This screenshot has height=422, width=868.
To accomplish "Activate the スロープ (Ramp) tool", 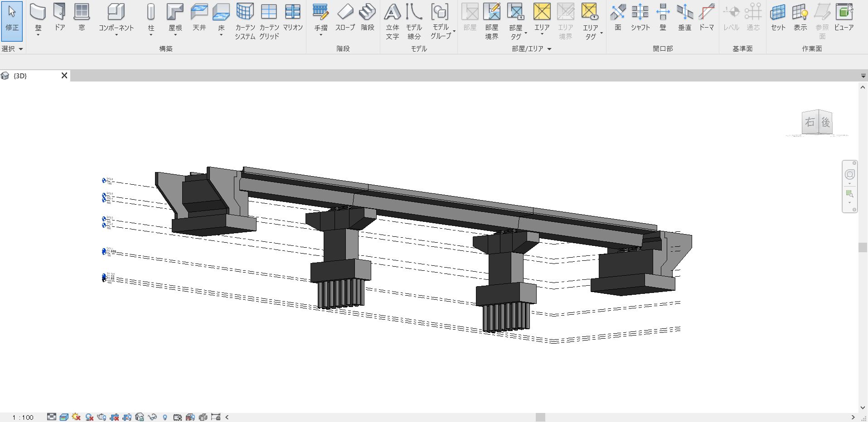I will pyautogui.click(x=345, y=18).
